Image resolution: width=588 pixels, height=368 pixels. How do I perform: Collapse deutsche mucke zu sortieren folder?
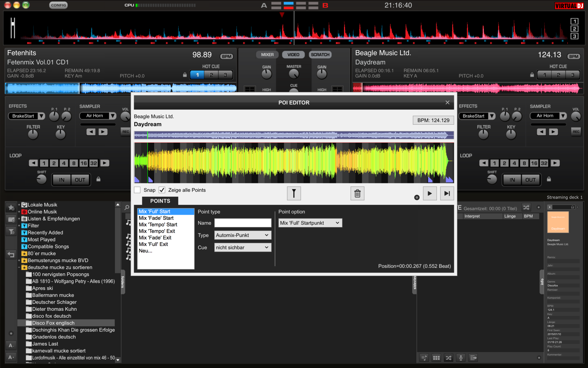tap(19, 267)
